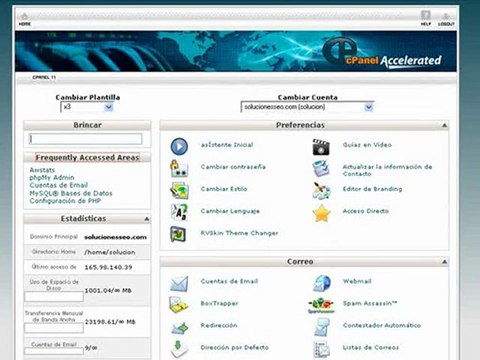Viewport: 480px width, 360px height.
Task: Click the Cambiar Lenguaje link text
Action: click(x=230, y=211)
